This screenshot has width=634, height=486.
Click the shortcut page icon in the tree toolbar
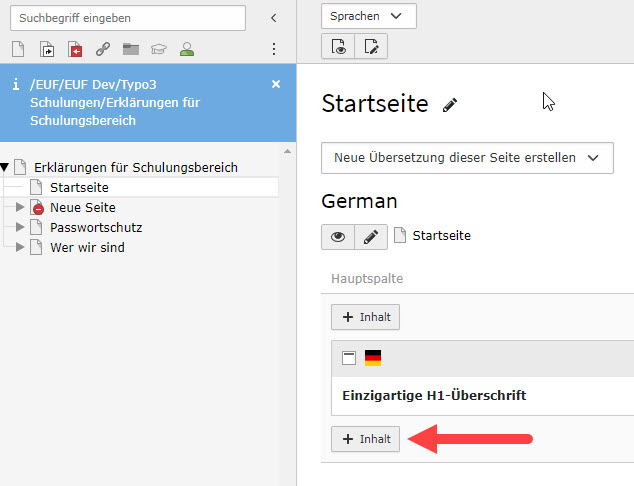(x=47, y=49)
